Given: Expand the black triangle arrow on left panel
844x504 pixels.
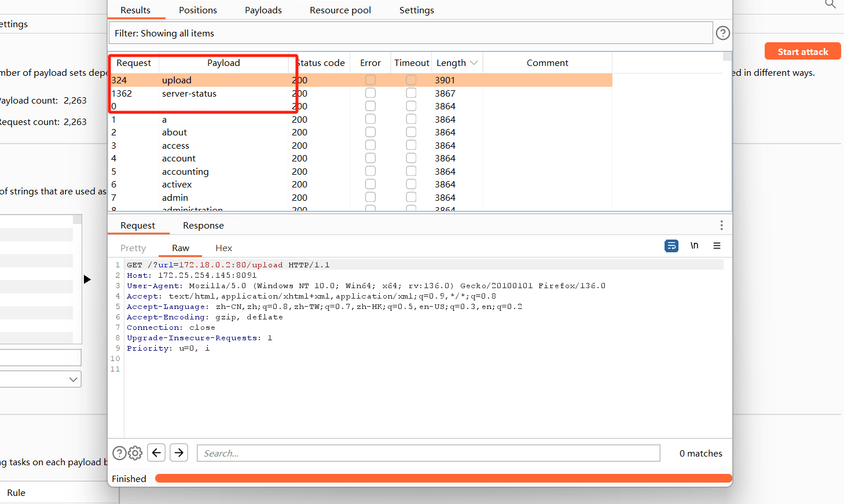Looking at the screenshot, I should tap(87, 279).
